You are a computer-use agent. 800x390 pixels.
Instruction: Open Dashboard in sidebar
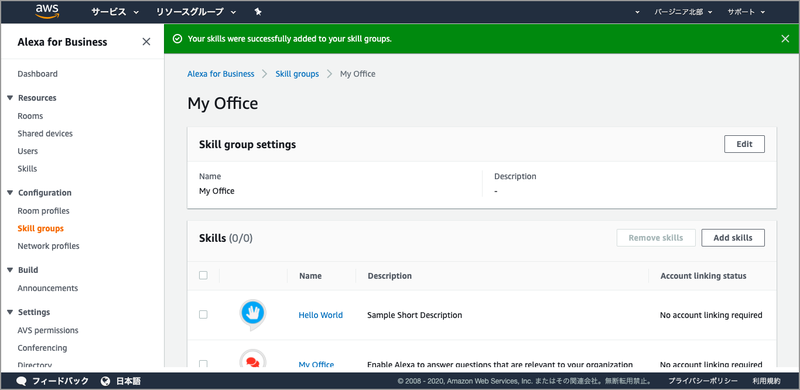tap(37, 74)
